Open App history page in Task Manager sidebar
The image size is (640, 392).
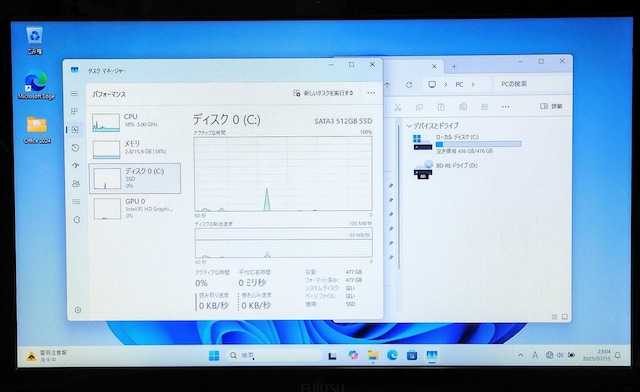click(75, 147)
